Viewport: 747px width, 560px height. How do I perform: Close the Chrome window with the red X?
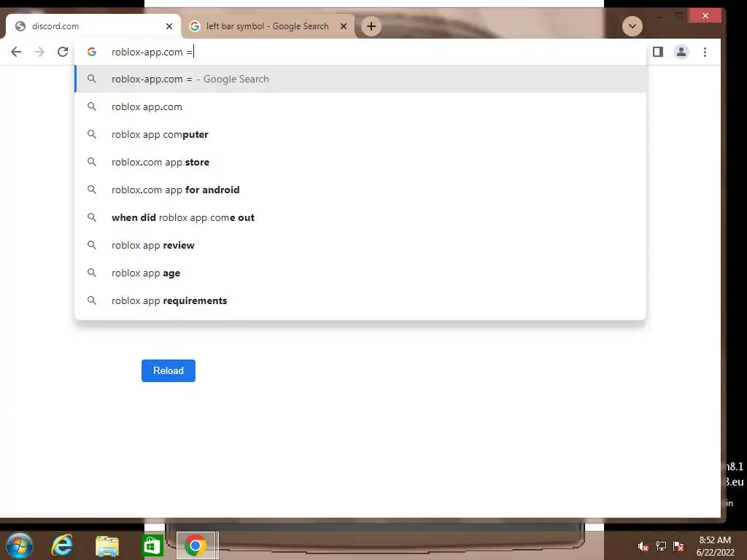[705, 16]
